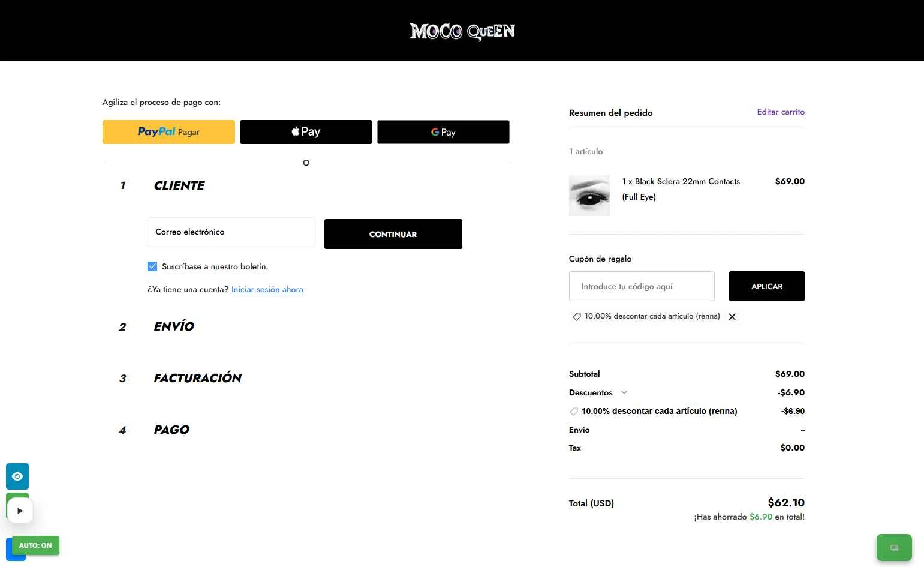Screen dimensions: 924x567
Task: Click the Cupón de regalo label
Action: (600, 259)
